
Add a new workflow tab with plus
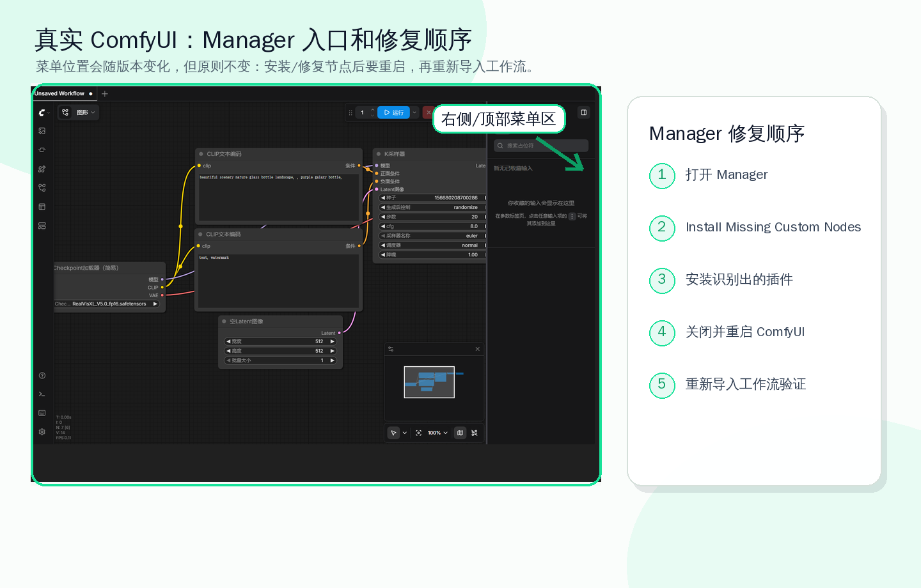pos(105,94)
